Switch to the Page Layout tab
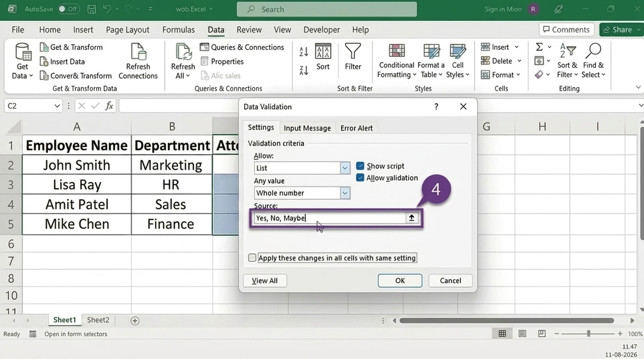Screen dimensions: 644x359 128,29
